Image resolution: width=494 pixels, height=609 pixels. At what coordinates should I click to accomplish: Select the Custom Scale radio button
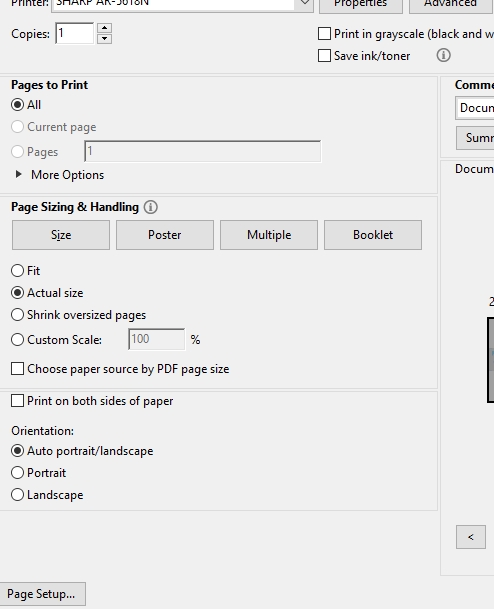(17, 340)
